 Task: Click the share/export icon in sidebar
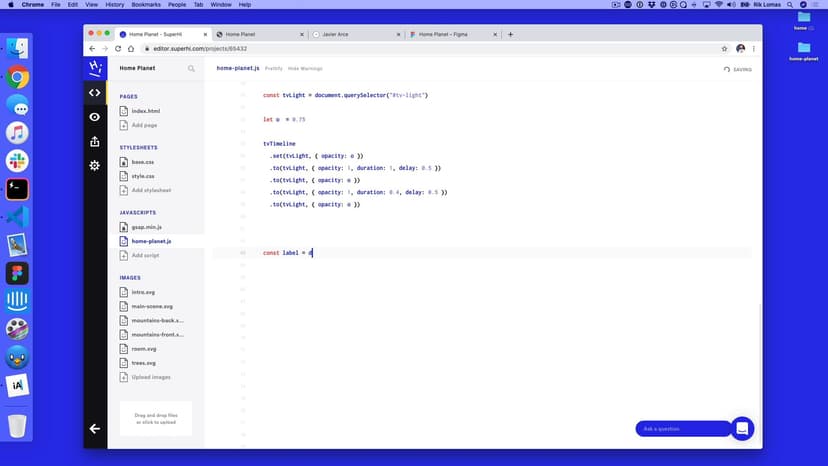point(94,141)
